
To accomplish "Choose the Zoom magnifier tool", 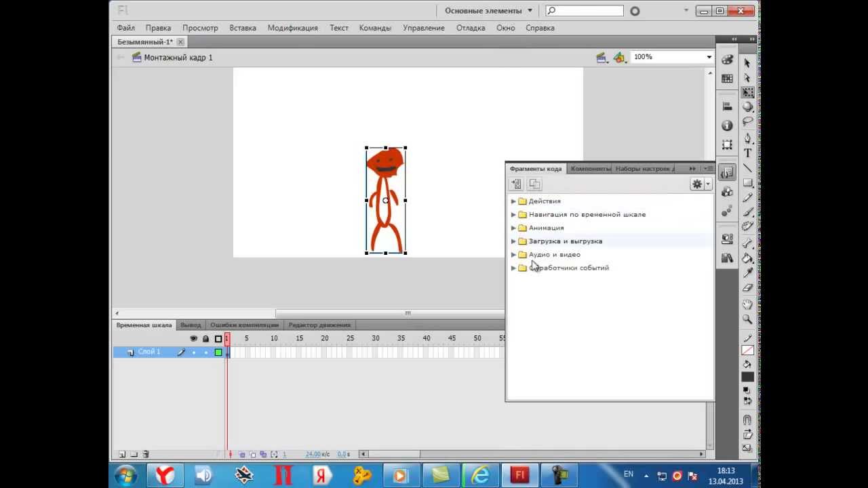I will [747, 319].
